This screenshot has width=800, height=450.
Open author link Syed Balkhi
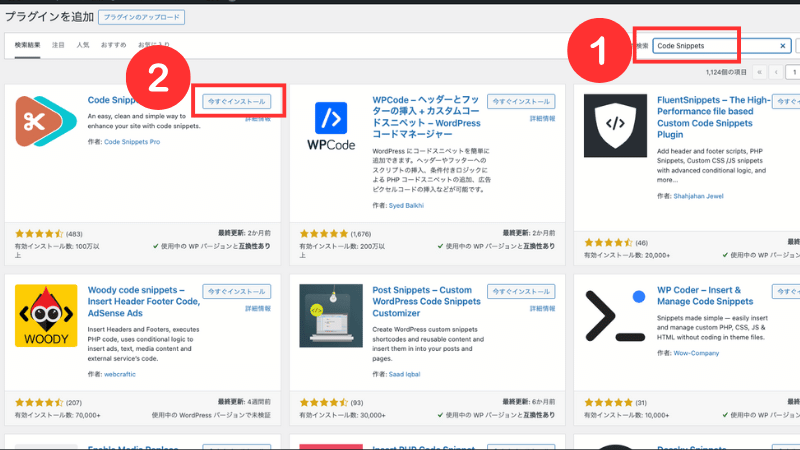[406, 206]
